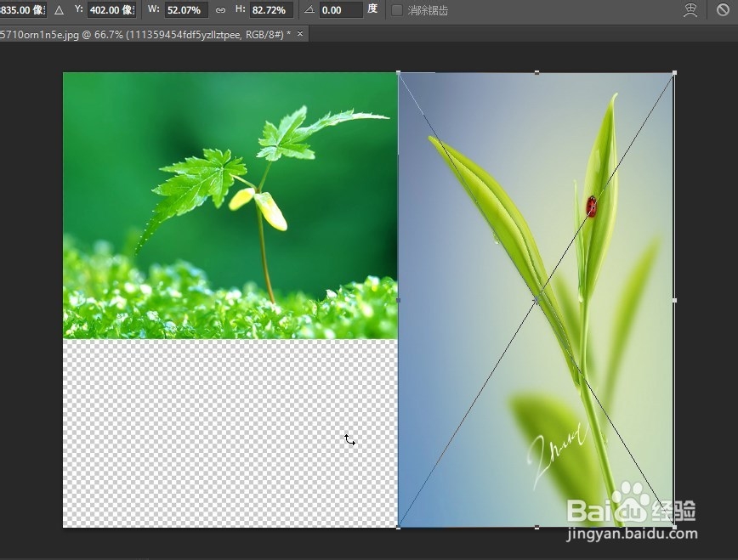The image size is (738, 560).
Task: Click the H: label in options bar
Action: (x=240, y=9)
